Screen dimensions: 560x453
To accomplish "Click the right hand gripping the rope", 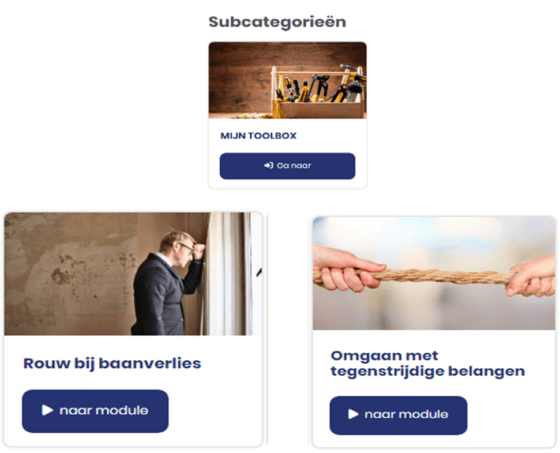I will pos(532,277).
